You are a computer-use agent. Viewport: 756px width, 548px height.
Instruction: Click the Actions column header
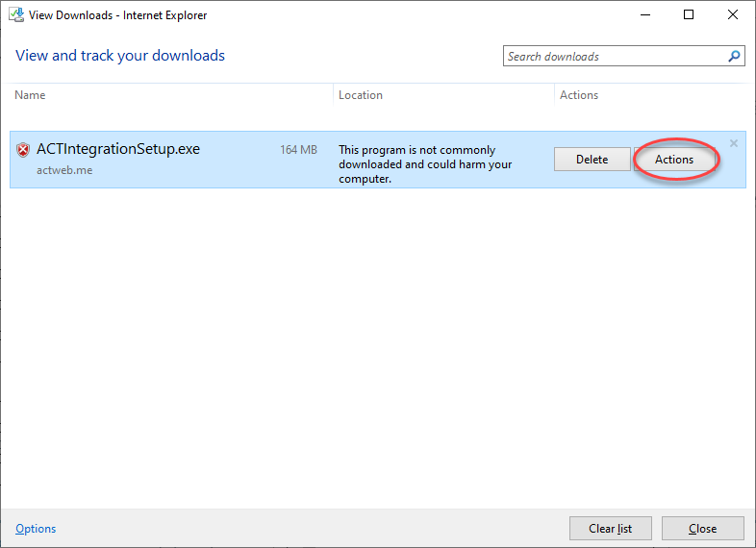click(x=579, y=95)
